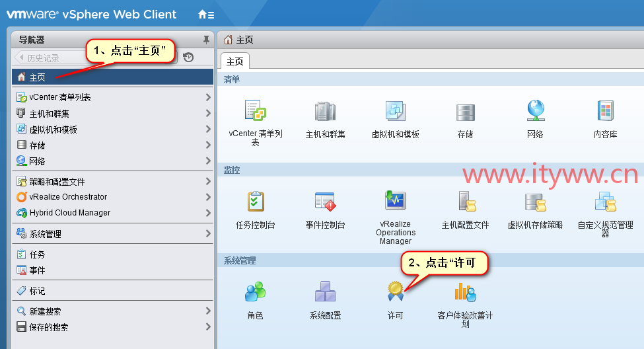The height and width of the screenshot is (349, 644).
Task: Expand the 策略和配置文件 chevron arrow
Action: (208, 181)
